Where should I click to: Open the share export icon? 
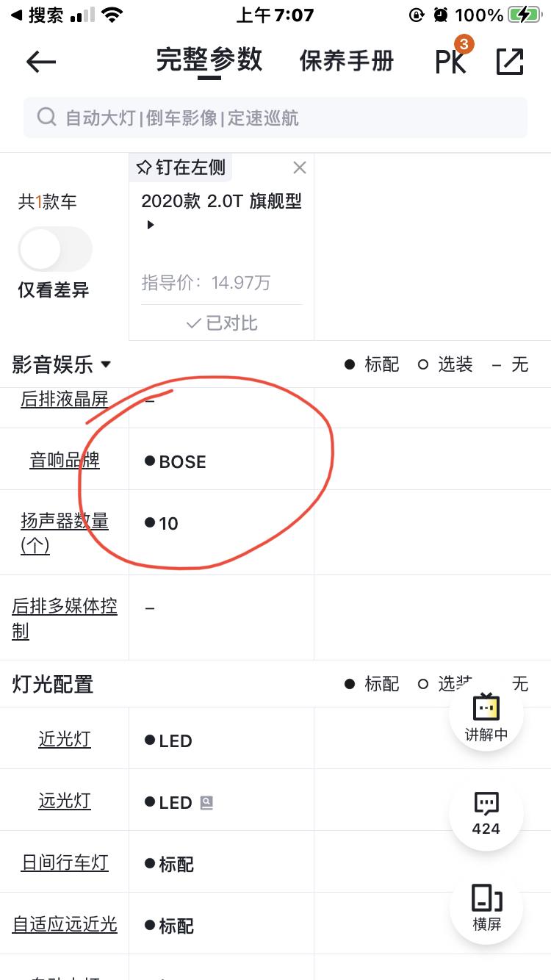click(510, 62)
